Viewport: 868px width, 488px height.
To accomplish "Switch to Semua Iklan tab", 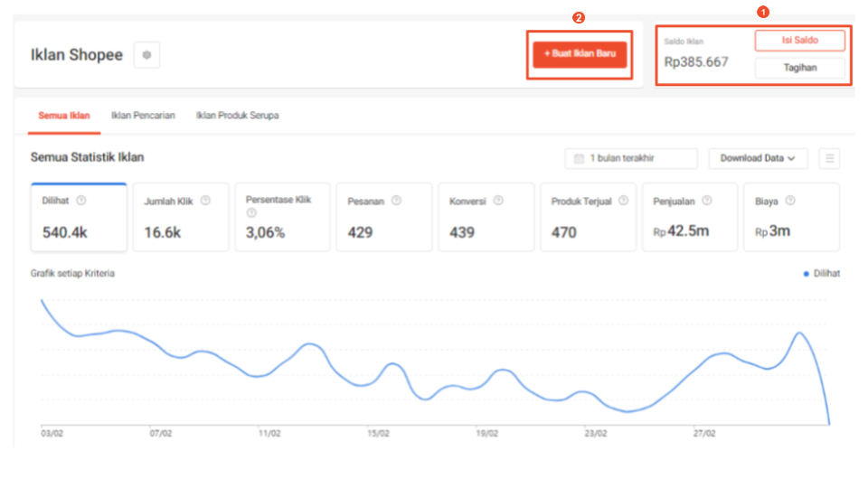I will point(64,116).
